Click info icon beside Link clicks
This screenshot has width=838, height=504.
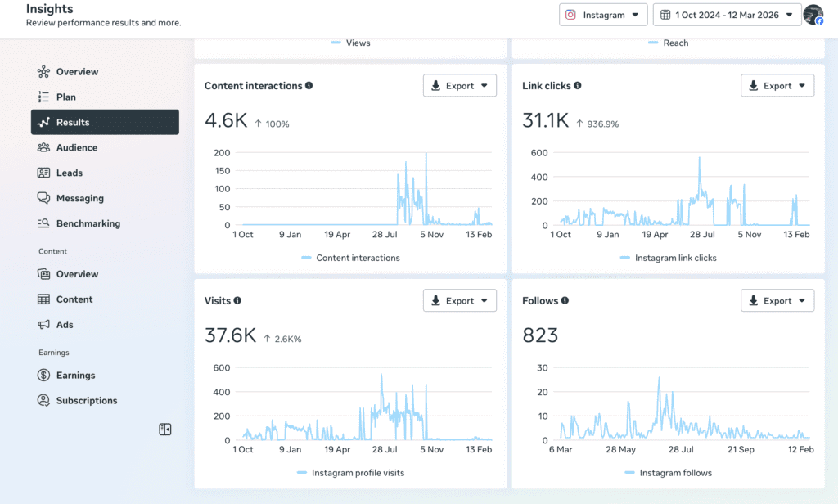pyautogui.click(x=578, y=86)
